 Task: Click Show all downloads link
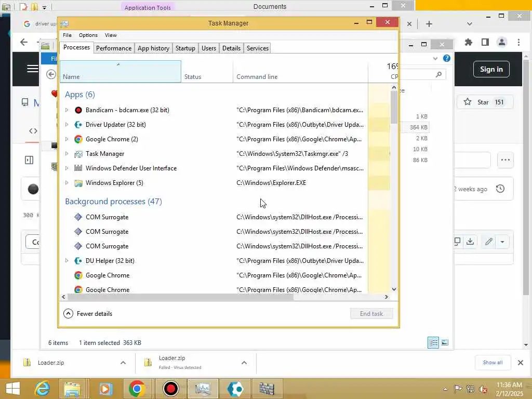pos(493,362)
